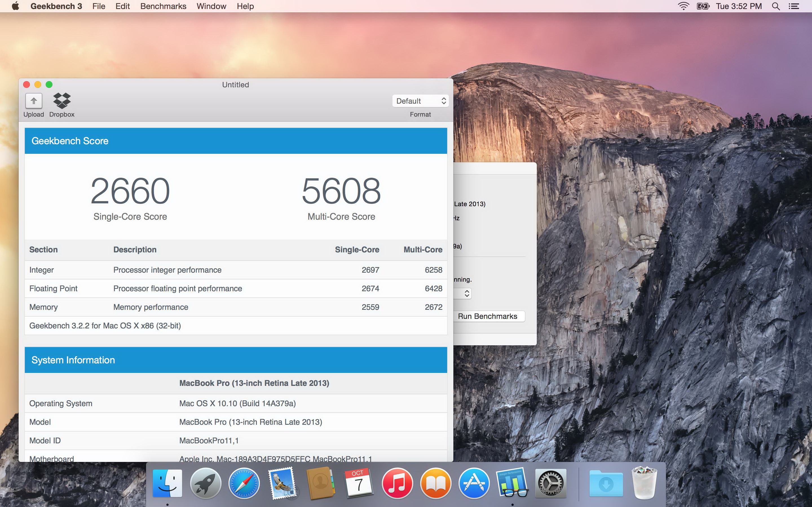
Task: Open the Benchmarks menu
Action: pyautogui.click(x=163, y=6)
